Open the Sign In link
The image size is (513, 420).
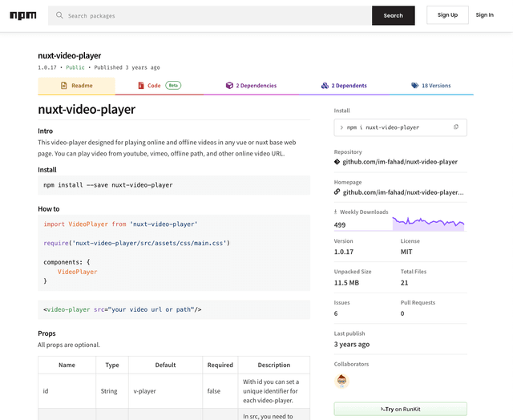[484, 15]
